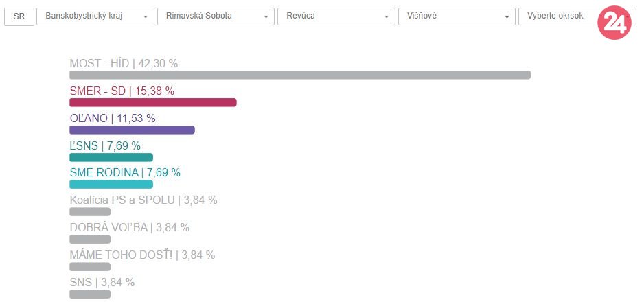Click the DOBRÁ VOĽBA party label
The image size is (644, 304).
click(129, 227)
